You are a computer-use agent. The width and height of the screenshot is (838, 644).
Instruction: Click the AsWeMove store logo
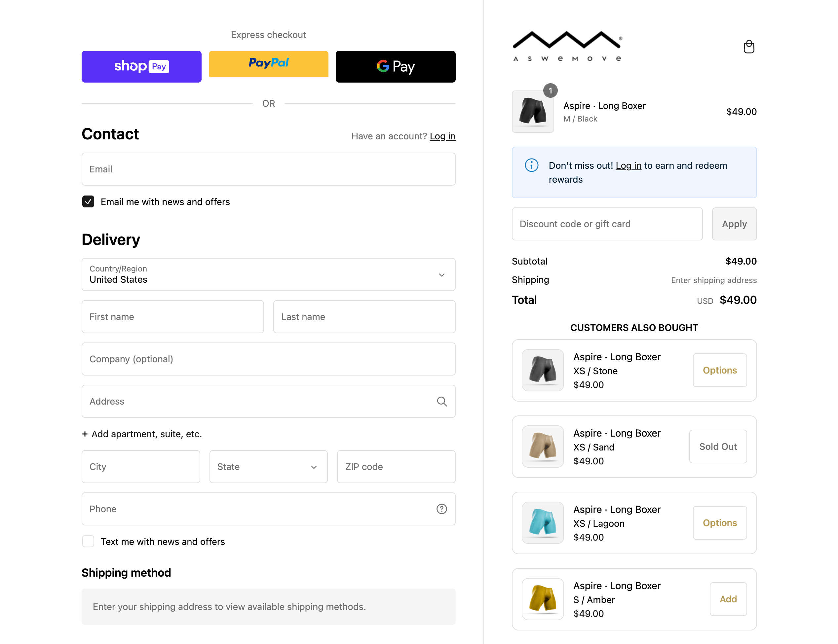(567, 46)
